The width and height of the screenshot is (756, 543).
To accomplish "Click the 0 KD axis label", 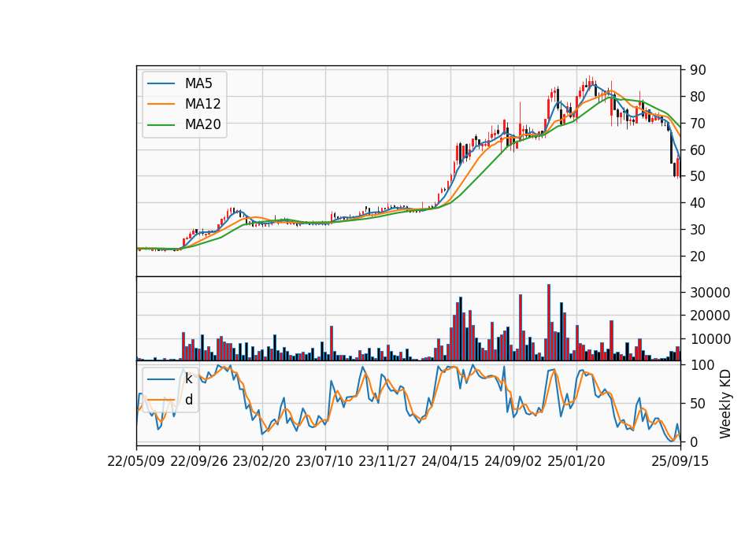I will 694,441.
